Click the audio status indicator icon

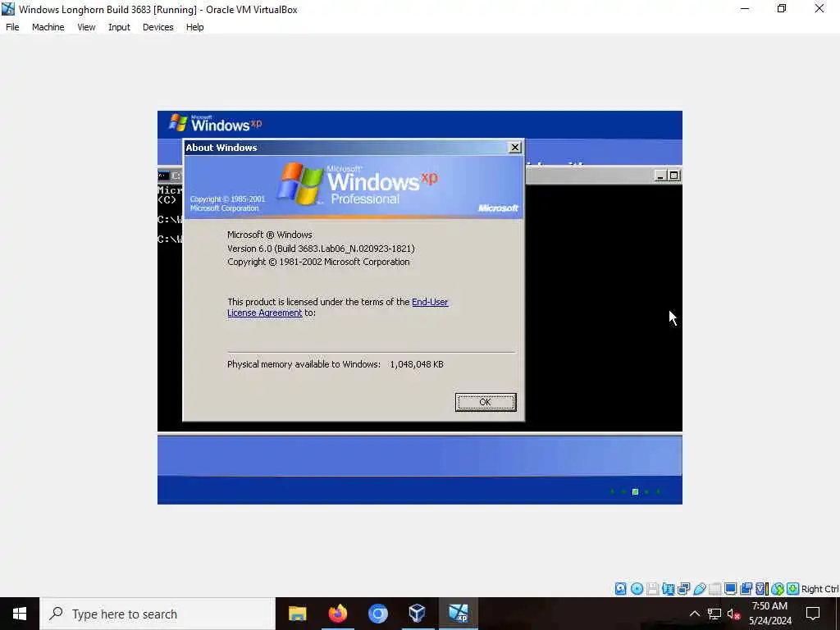tap(668, 589)
